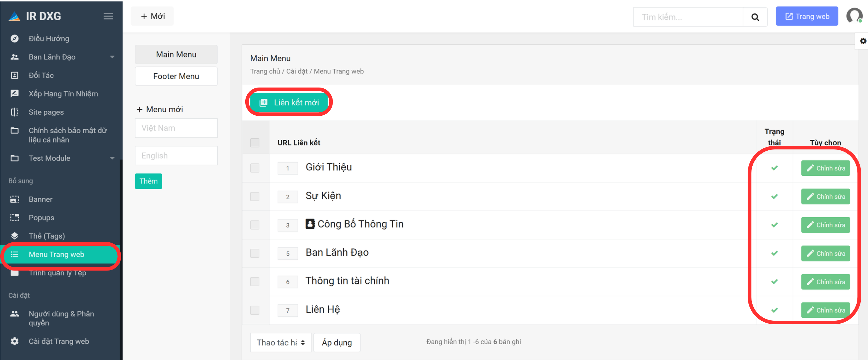
Task: Switch to the Footer Menu tab
Action: tap(176, 76)
